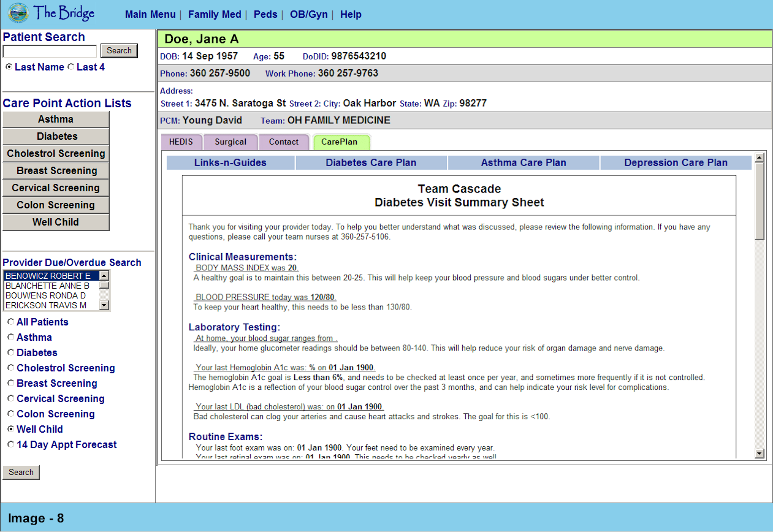
Task: Click the Provider Due/Overdue Search heading
Action: [x=72, y=262]
